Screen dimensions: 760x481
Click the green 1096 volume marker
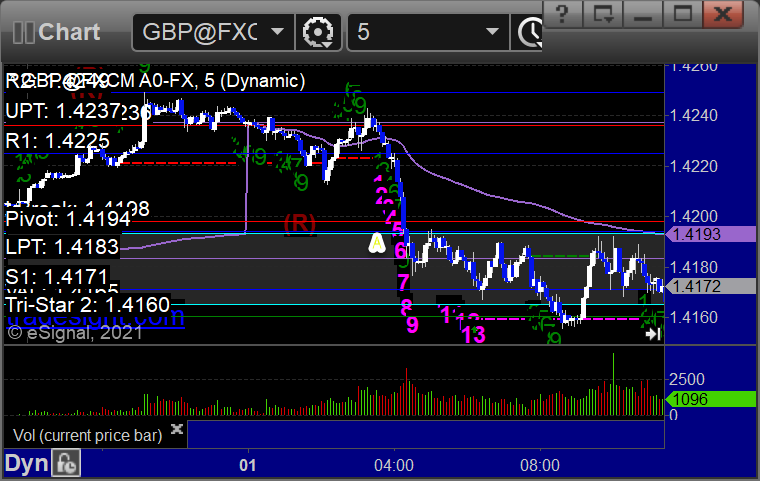(x=711, y=400)
